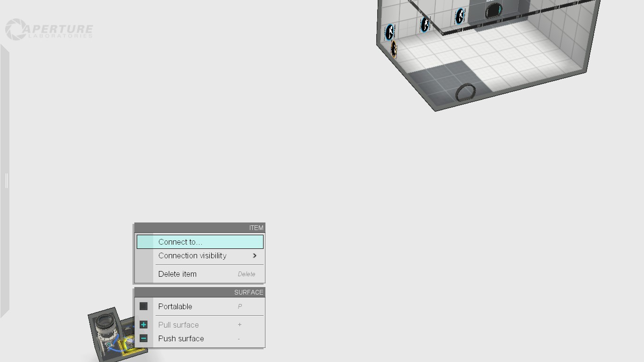644x362 pixels.
Task: Select Delete item from the context menu
Action: [200, 274]
